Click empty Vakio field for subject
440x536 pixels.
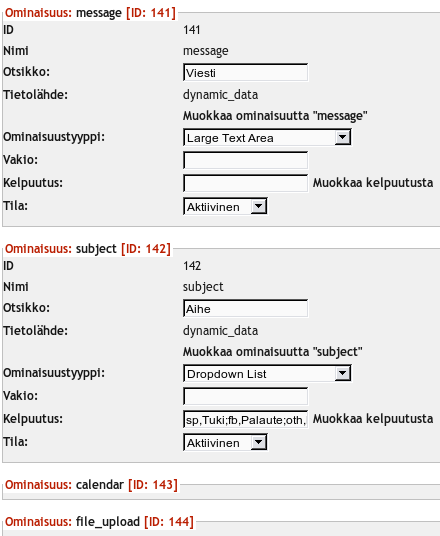245,396
